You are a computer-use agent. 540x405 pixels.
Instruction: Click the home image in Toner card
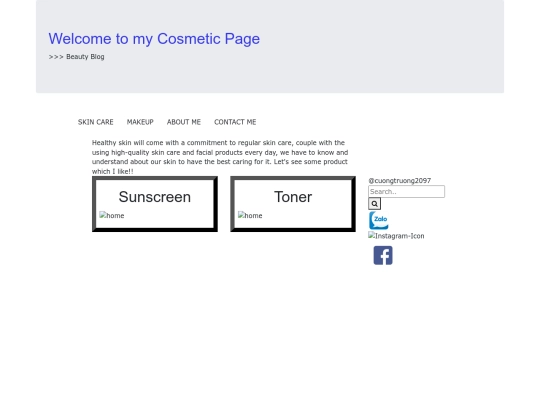(x=250, y=216)
